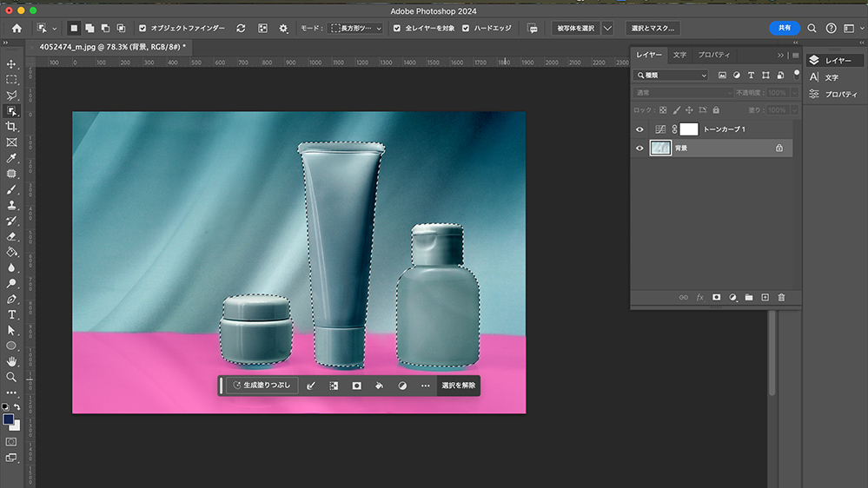Open the options bar settings gear
The image size is (868, 488).
[x=282, y=29]
